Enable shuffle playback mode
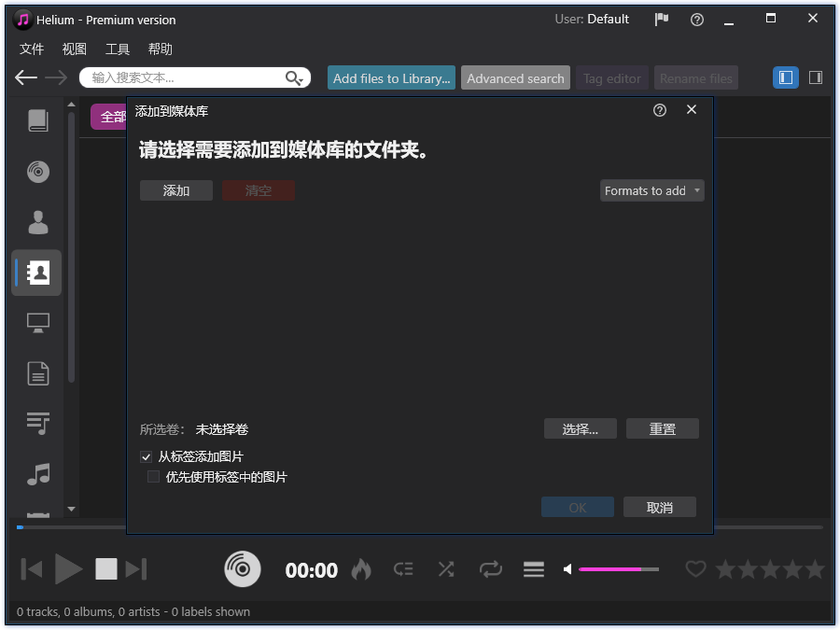 pyautogui.click(x=446, y=568)
